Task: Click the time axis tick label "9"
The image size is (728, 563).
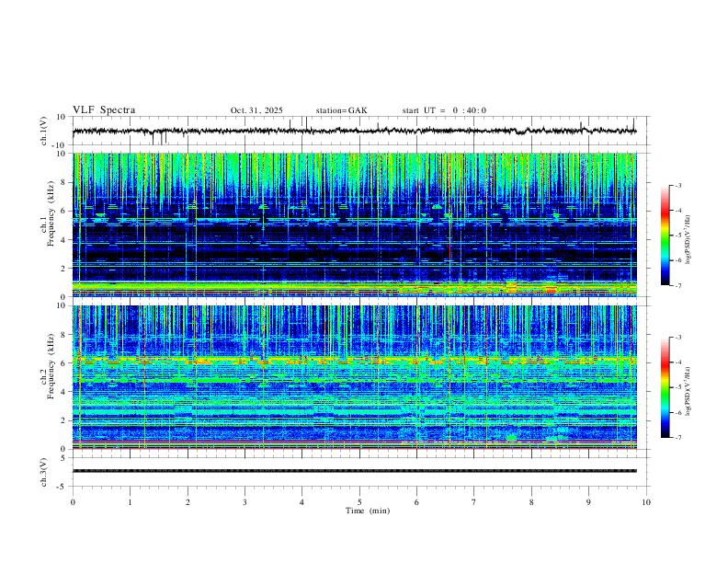Action: point(588,502)
